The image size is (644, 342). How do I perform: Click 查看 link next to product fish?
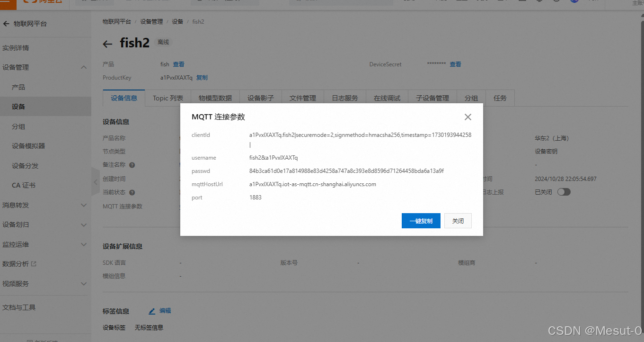178,64
